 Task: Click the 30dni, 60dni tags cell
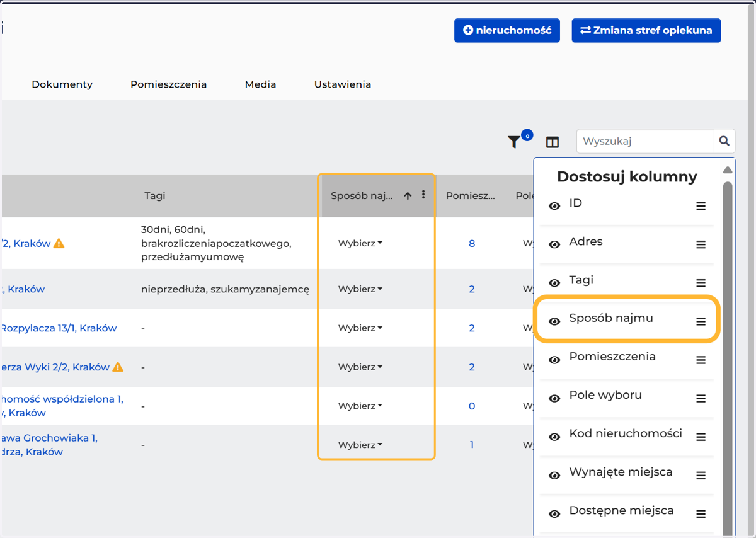(x=216, y=243)
